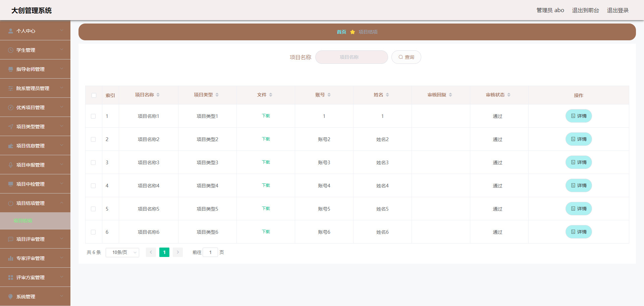Click 首页 breadcrumb link
Image resolution: width=644 pixels, height=306 pixels.
click(x=341, y=32)
